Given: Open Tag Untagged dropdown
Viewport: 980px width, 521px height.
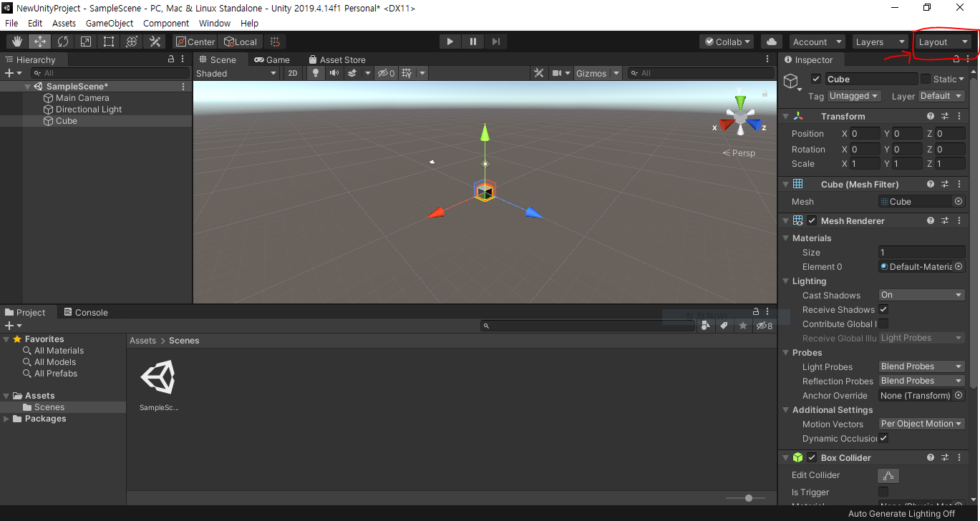Looking at the screenshot, I should 853,96.
